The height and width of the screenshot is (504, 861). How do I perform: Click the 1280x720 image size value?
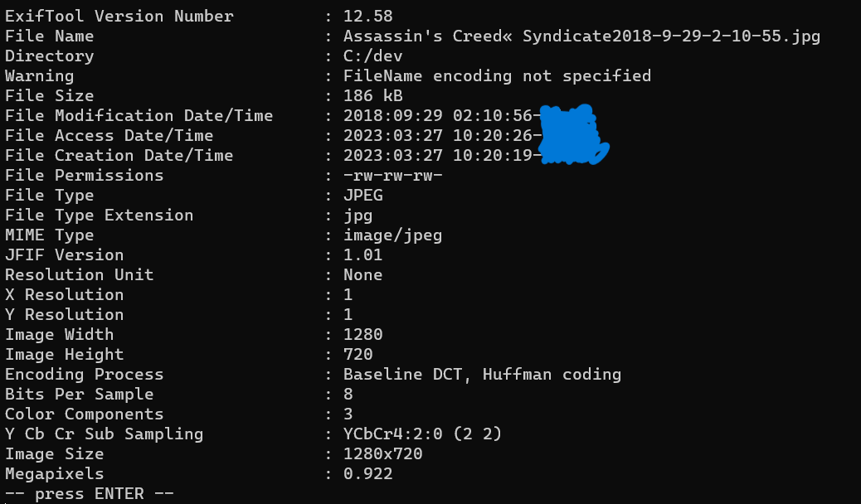[383, 454]
